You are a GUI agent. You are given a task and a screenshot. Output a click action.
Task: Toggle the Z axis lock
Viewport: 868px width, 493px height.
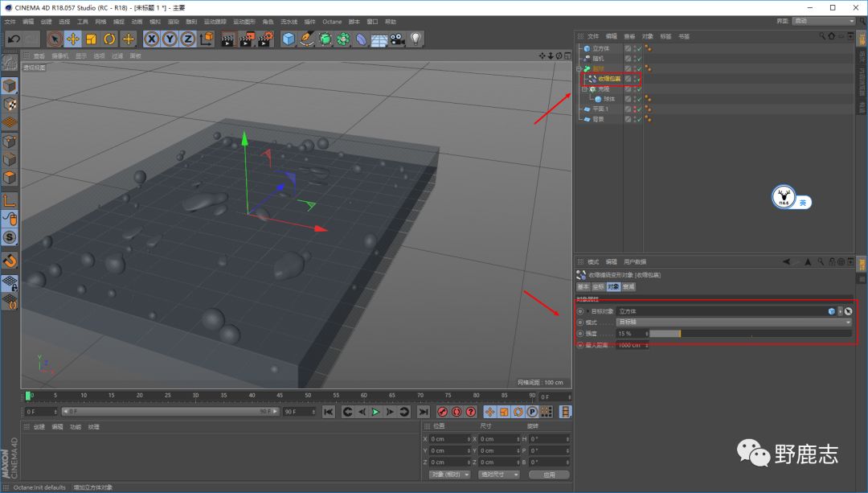[x=187, y=39]
